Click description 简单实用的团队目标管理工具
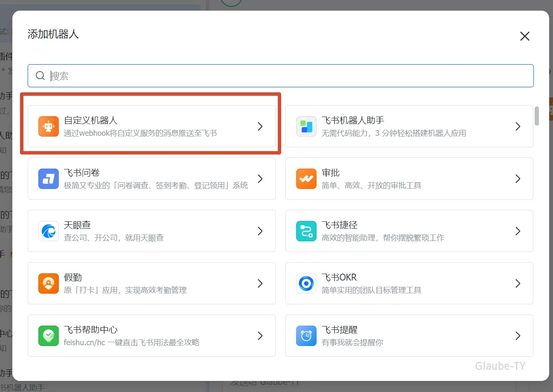553x392 pixels. [x=372, y=290]
